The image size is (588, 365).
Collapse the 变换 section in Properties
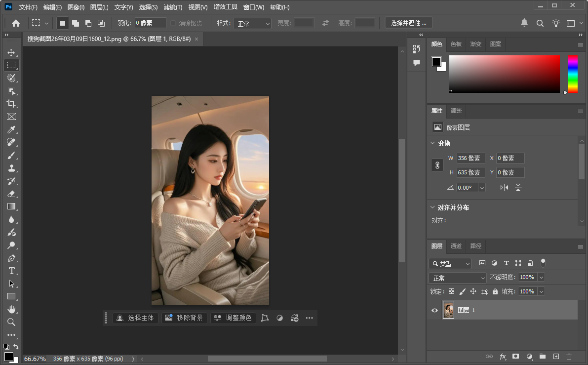click(x=432, y=143)
